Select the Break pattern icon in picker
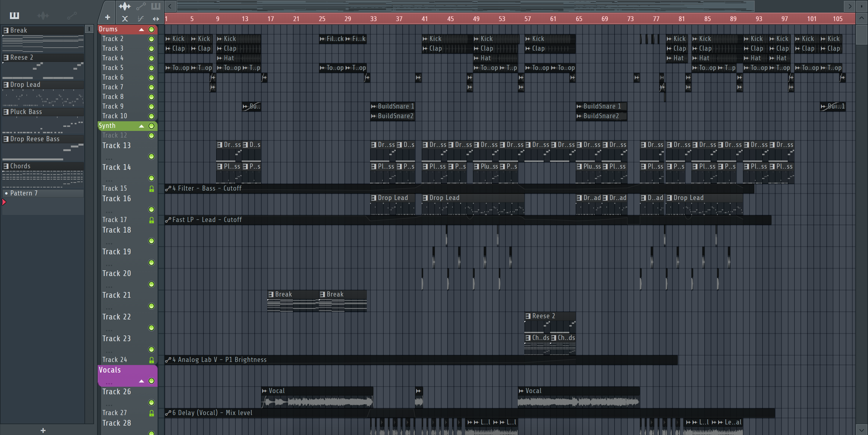Image resolution: width=868 pixels, height=435 pixels. pyautogui.click(x=6, y=30)
